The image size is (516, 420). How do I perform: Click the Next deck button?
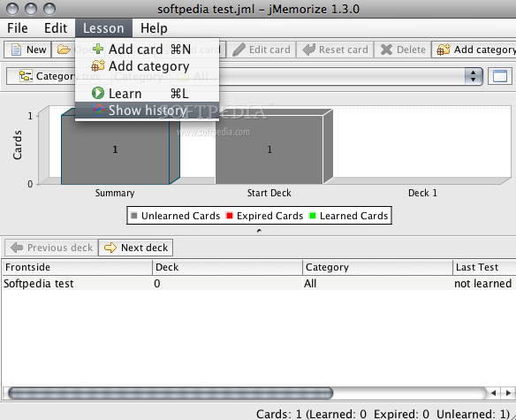(135, 248)
